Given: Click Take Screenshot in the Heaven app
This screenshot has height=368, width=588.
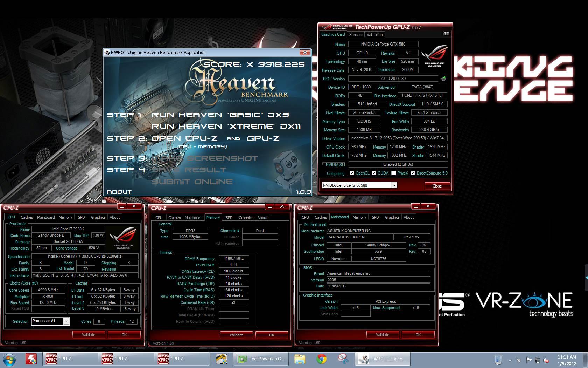Looking at the screenshot, I should tap(205, 158).
